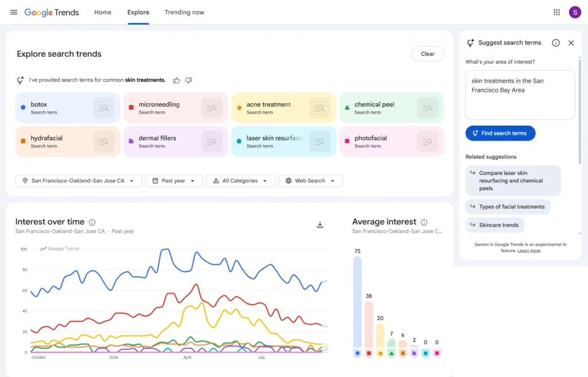Open explore icon on photofacial card
The image size is (588, 377).
[427, 142]
